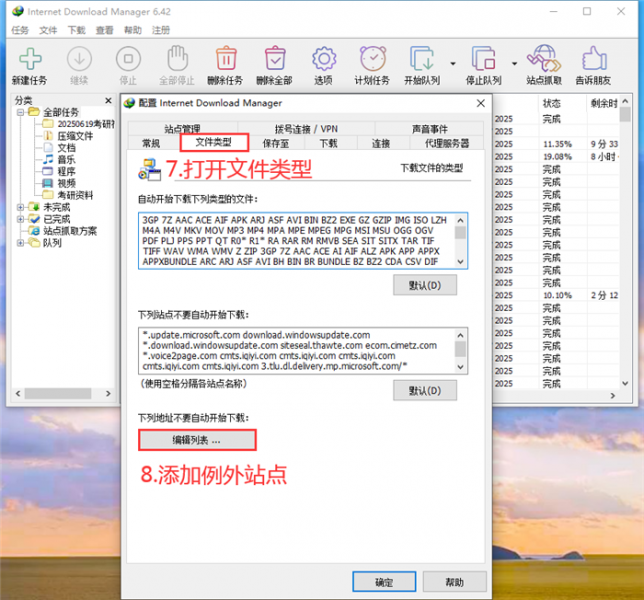Screen dimensions: 644x600
Task: Click the 编辑列表 ... button
Action: (197, 439)
